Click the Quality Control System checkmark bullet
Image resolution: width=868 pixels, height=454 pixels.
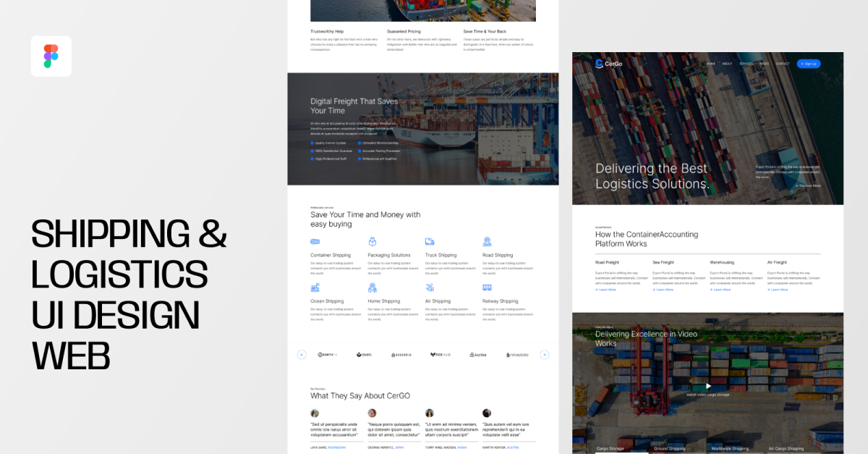pos(312,143)
